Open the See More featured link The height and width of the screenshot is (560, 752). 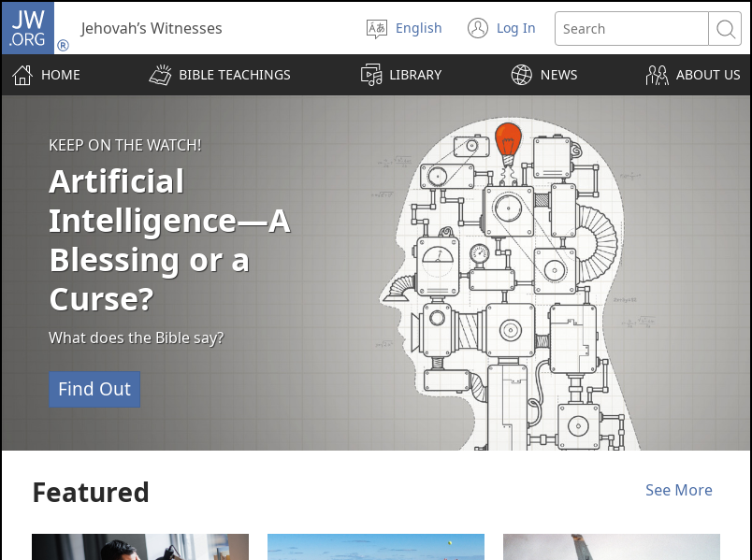point(678,490)
